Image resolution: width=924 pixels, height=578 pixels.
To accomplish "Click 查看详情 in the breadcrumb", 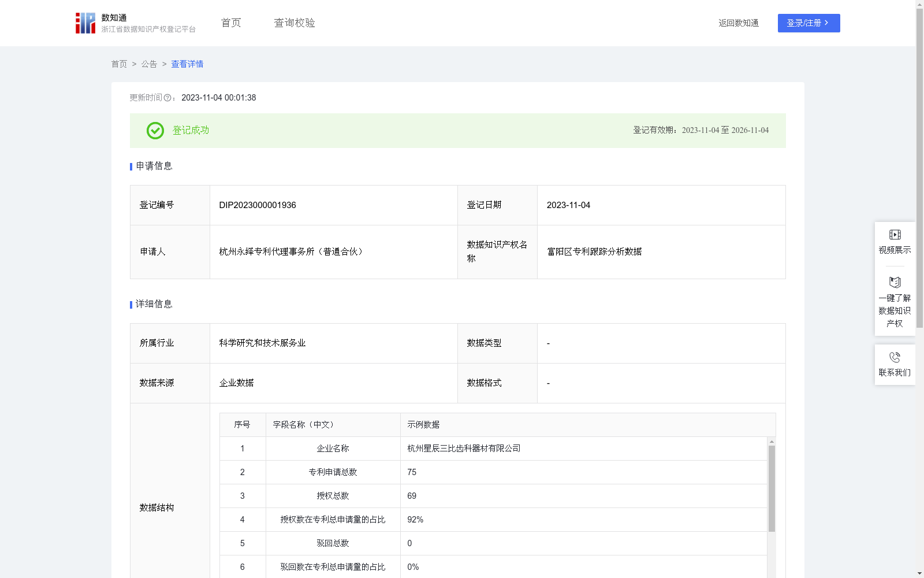I will click(x=187, y=64).
